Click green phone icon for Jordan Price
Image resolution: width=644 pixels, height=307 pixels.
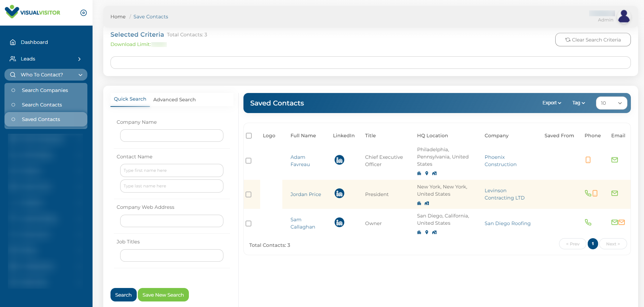point(588,193)
